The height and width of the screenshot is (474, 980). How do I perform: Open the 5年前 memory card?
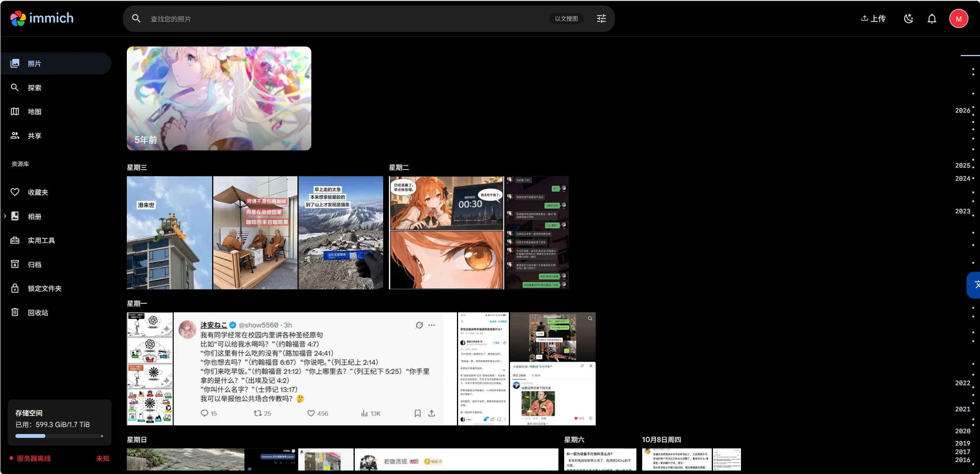pyautogui.click(x=219, y=98)
